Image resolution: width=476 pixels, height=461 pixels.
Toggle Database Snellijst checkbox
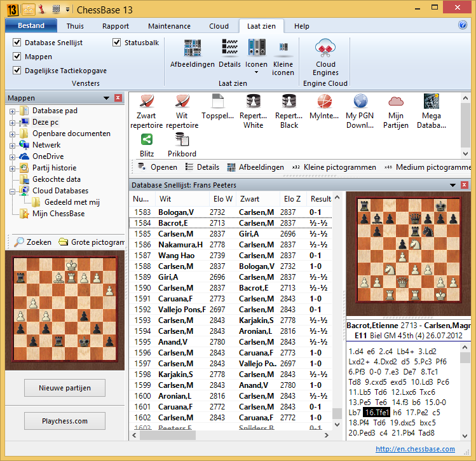(17, 43)
